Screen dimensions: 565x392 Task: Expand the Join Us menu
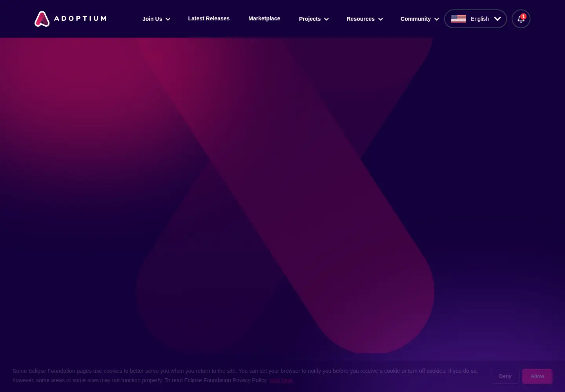[156, 19]
